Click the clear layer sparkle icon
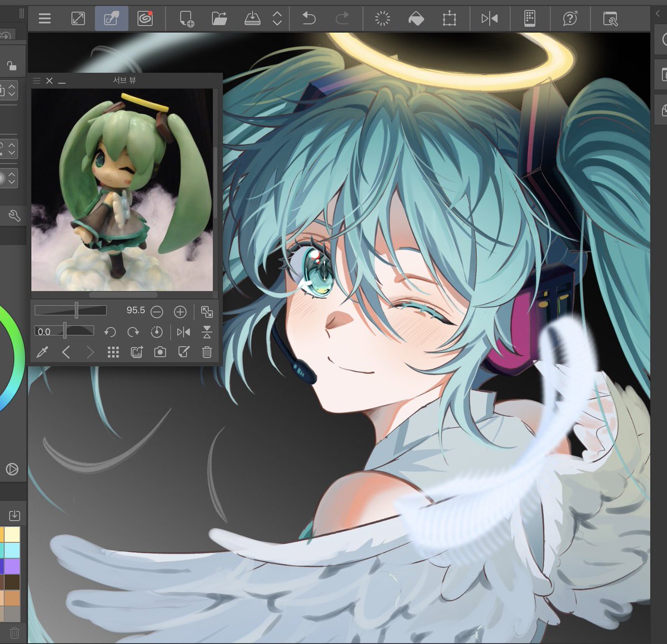The image size is (667, 644). (x=382, y=19)
